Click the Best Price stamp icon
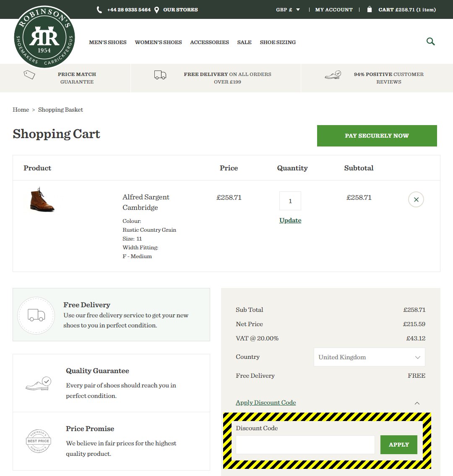Screen dimensions: 453x476 39,441
